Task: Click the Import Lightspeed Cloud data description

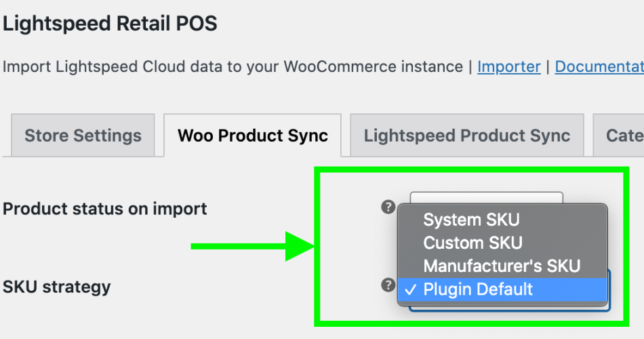Action: click(x=233, y=66)
